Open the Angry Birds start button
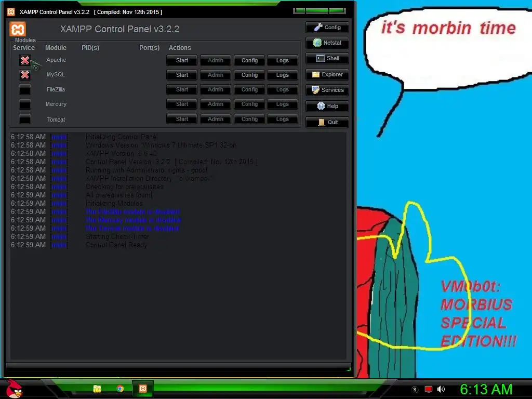This screenshot has width=532, height=399. coord(14,389)
